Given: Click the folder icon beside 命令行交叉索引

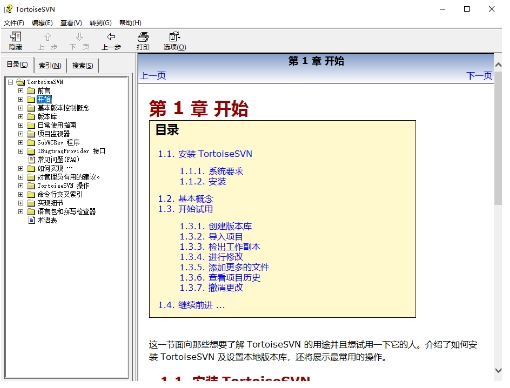Looking at the screenshot, I should 31,194.
